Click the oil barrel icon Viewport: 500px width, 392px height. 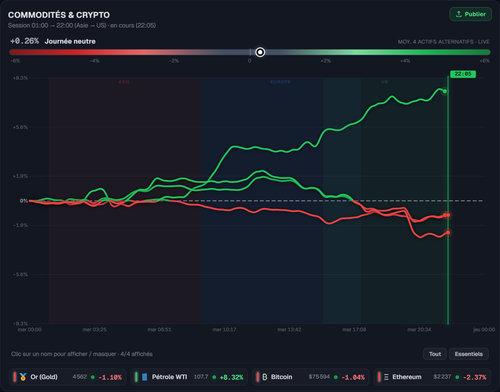click(145, 377)
